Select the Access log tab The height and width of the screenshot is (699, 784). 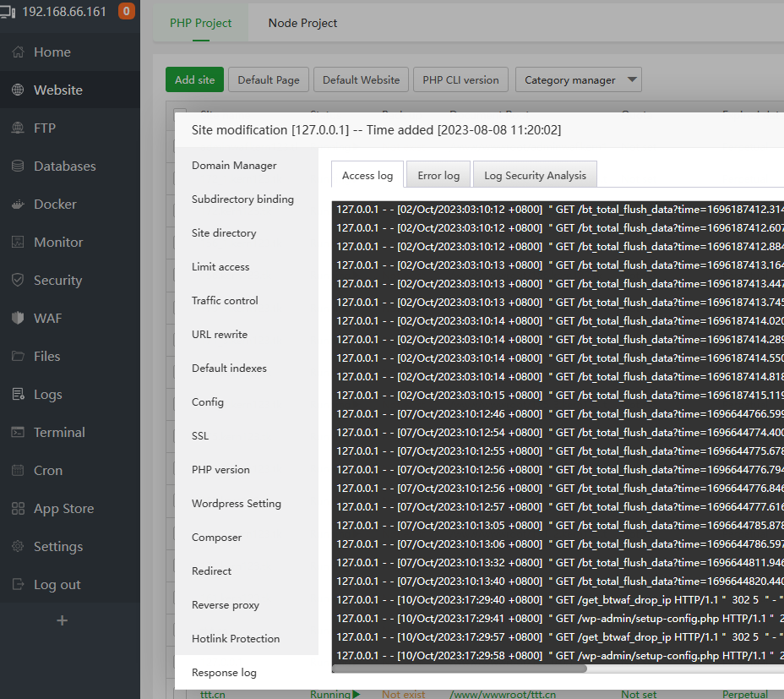pyautogui.click(x=367, y=175)
